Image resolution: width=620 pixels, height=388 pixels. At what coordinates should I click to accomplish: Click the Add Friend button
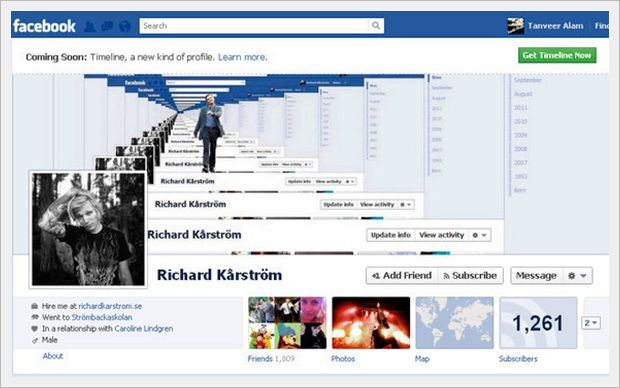[x=402, y=276]
